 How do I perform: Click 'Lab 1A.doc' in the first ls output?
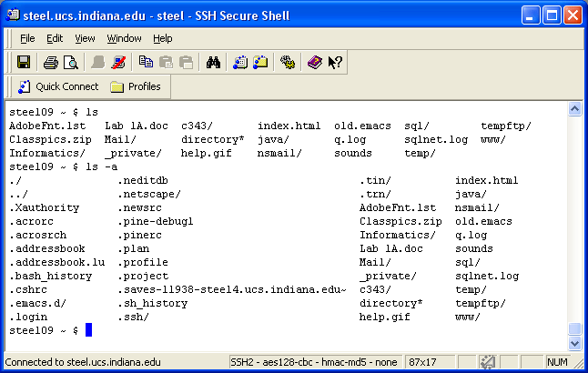pos(137,126)
